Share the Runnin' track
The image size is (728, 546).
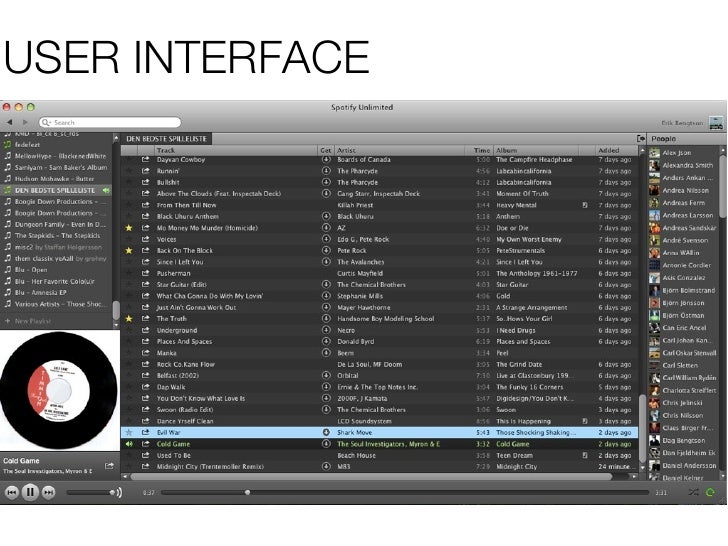coord(145,171)
